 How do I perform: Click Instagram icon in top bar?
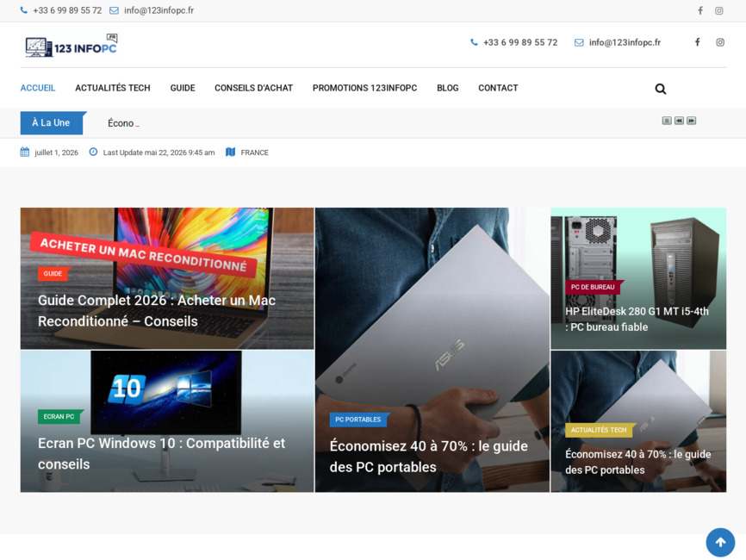(x=719, y=10)
